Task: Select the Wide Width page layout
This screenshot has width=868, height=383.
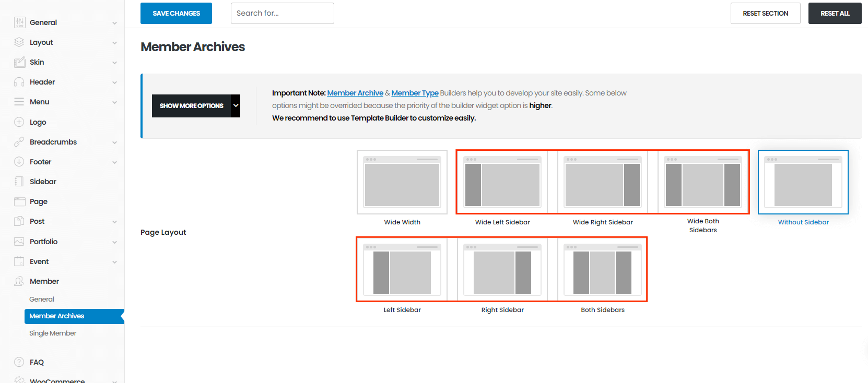Action: (x=402, y=182)
